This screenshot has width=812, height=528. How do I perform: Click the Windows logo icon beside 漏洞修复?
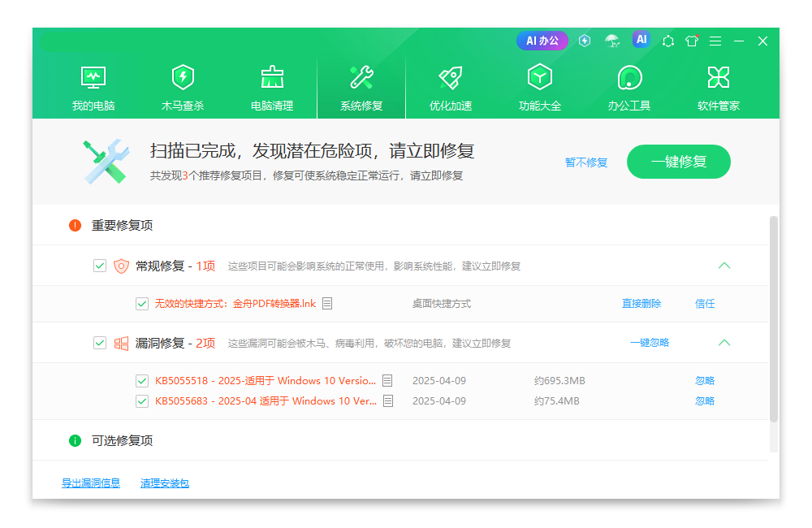click(x=121, y=343)
